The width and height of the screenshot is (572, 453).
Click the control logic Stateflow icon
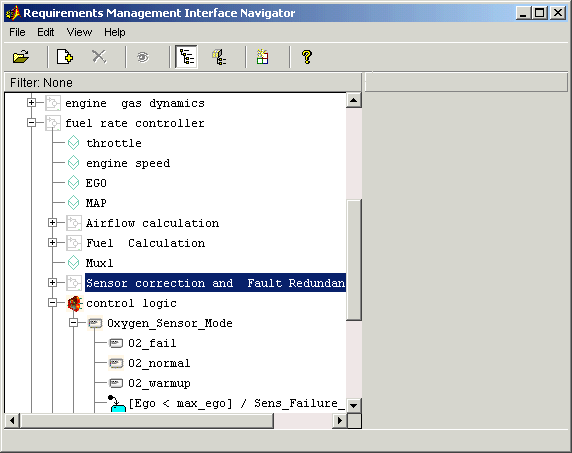point(75,303)
